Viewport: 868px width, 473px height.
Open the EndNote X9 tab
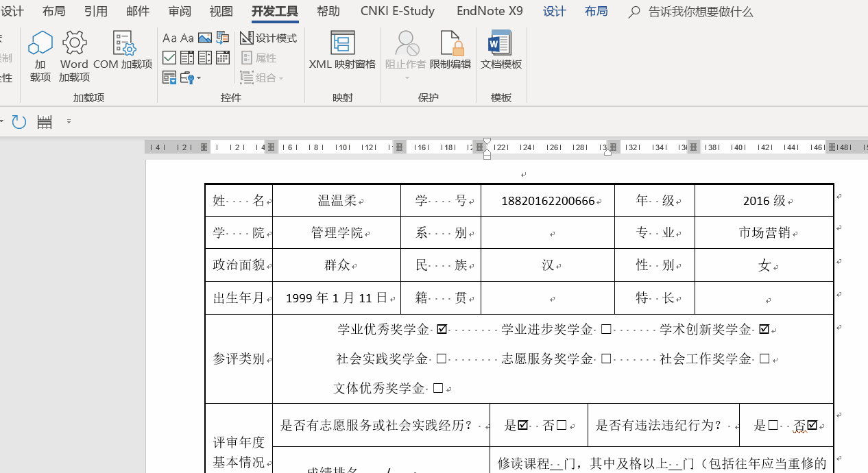click(490, 12)
